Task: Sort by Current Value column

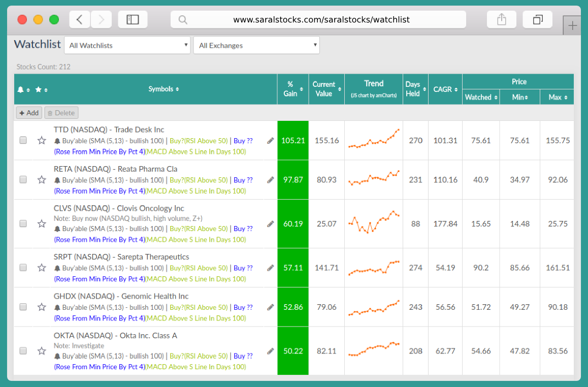Action: pyautogui.click(x=326, y=89)
